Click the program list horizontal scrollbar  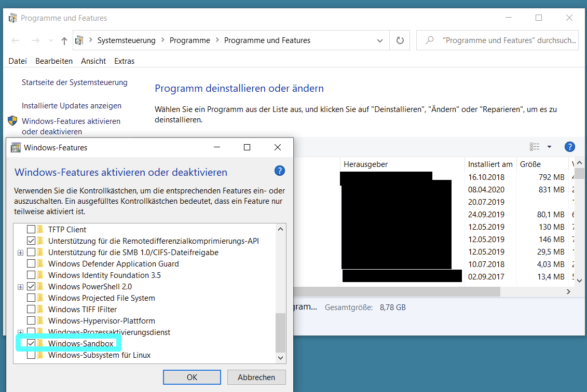(x=397, y=291)
